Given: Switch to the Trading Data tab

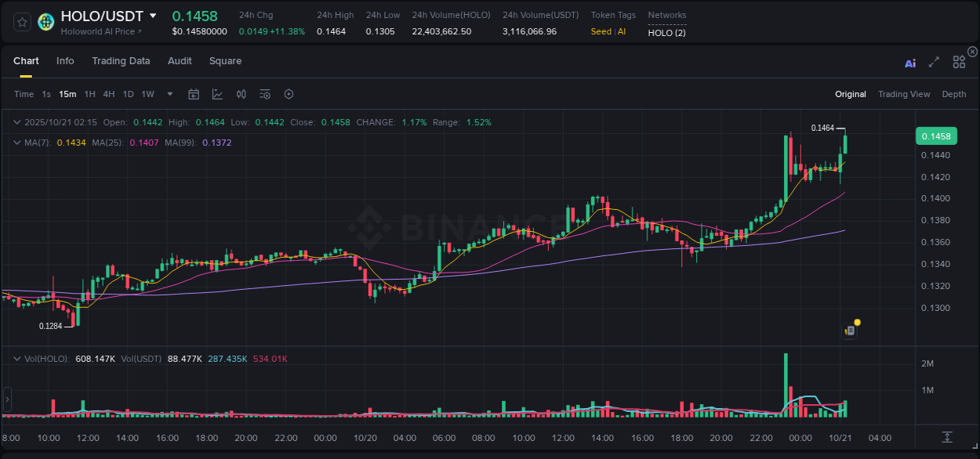Looking at the screenshot, I should pyautogui.click(x=121, y=61).
